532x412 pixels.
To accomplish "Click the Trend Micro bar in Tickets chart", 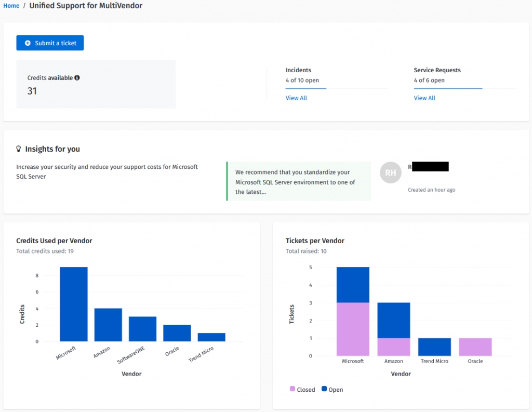I will (x=434, y=347).
